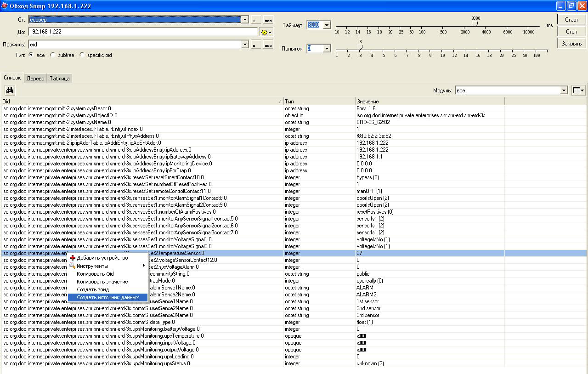Open the column layout icon next to Модуль

tap(578, 91)
